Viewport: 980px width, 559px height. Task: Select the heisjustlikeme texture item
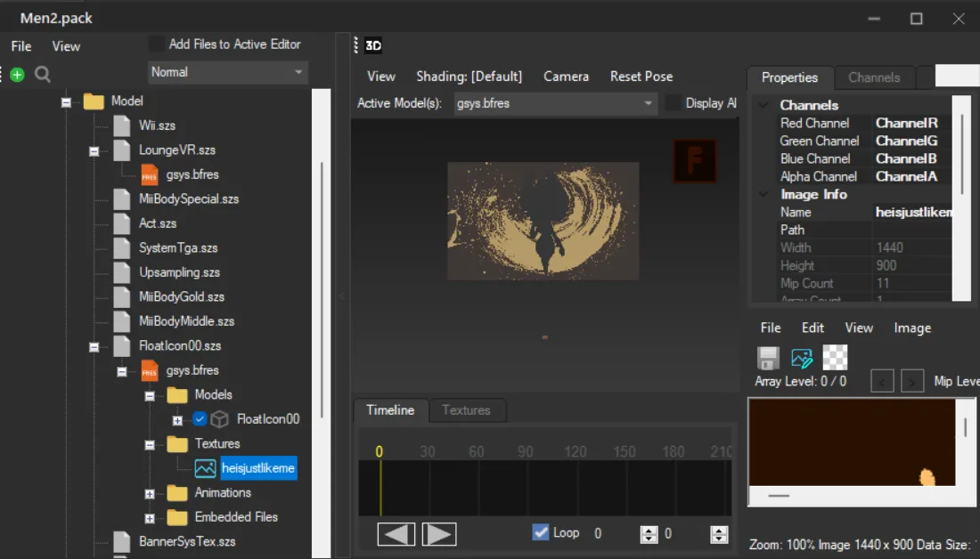[257, 468]
